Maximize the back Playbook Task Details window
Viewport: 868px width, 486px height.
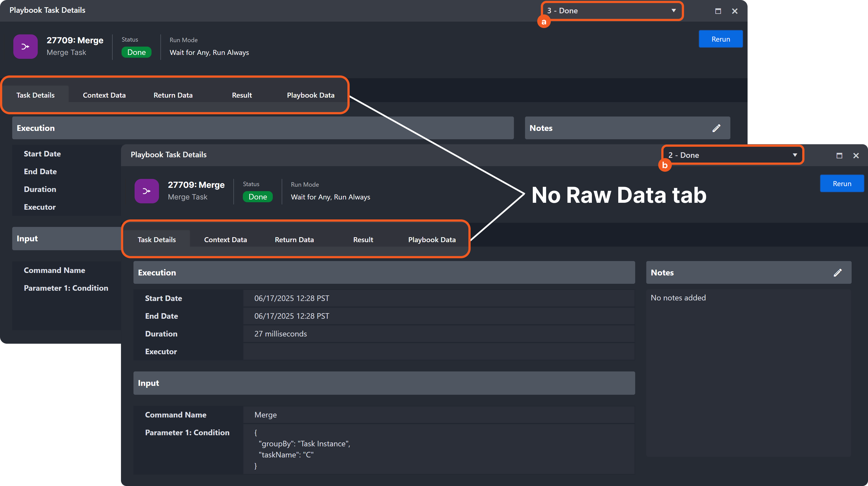718,11
